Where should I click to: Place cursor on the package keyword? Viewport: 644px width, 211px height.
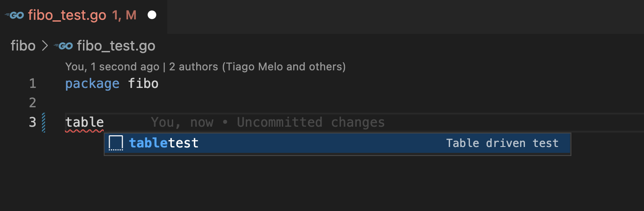92,83
